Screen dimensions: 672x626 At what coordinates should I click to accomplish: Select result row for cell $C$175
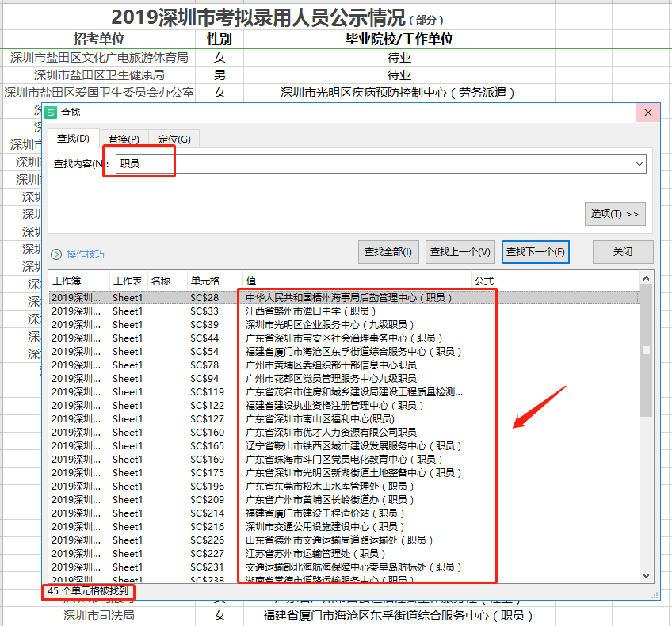[x=344, y=472]
